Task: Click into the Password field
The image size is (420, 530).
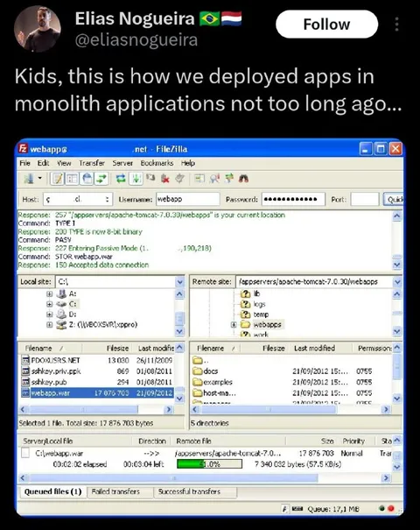Action: point(293,200)
